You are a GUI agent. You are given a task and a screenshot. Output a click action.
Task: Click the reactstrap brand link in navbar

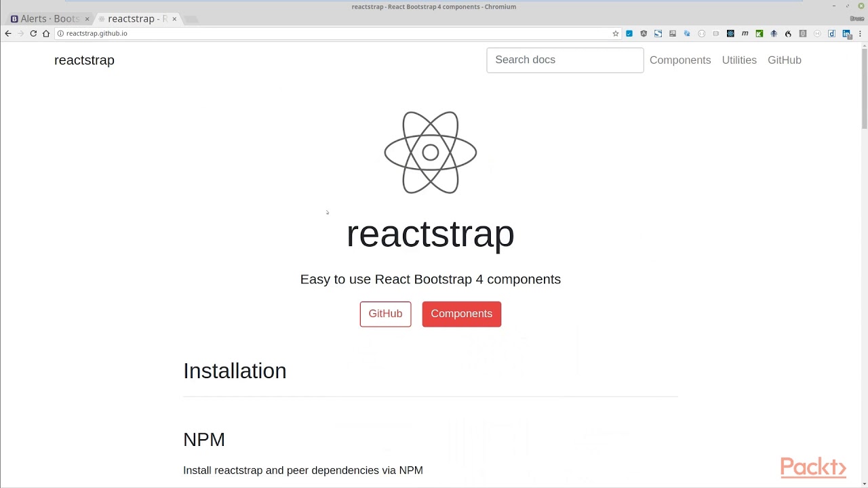(84, 60)
